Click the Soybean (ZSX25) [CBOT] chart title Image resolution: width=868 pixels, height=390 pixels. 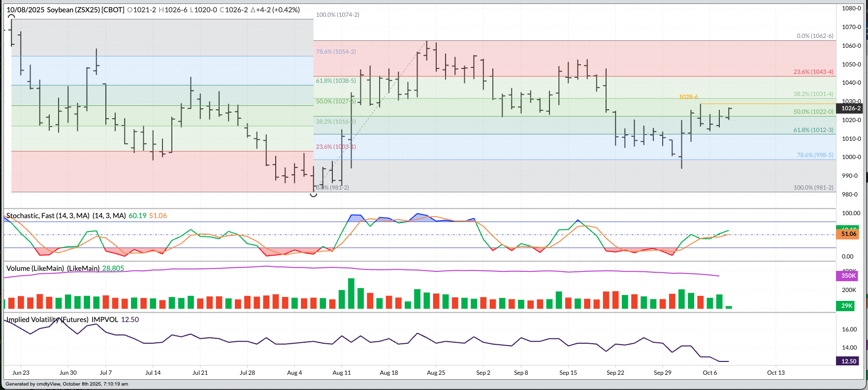(x=85, y=10)
